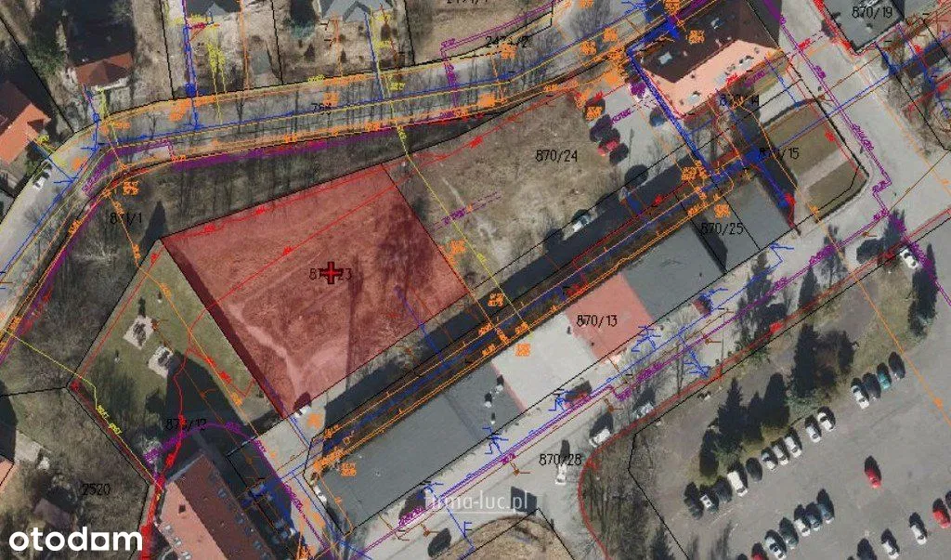Click the white car near the right edge road
The image size is (951, 560).
click(x=908, y=257)
